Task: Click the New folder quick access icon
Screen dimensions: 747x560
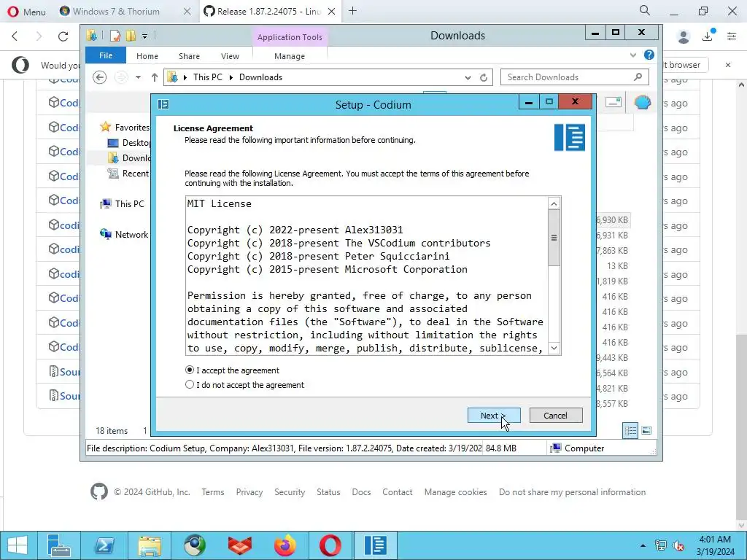Action: point(131,36)
